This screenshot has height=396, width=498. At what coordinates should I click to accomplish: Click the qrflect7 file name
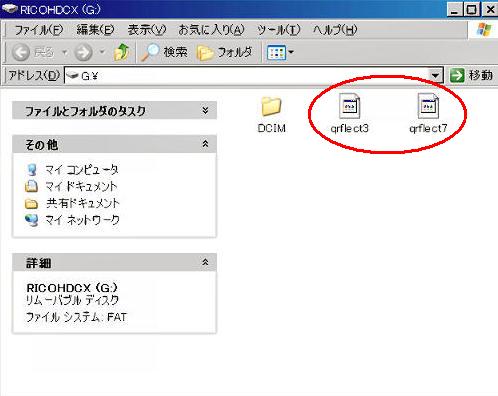coord(428,128)
